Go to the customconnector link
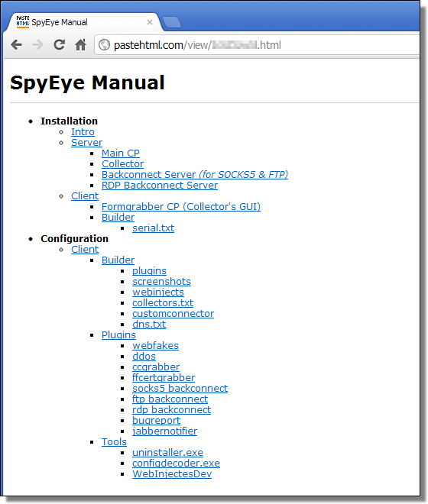The width and height of the screenshot is (428, 504). point(173,313)
